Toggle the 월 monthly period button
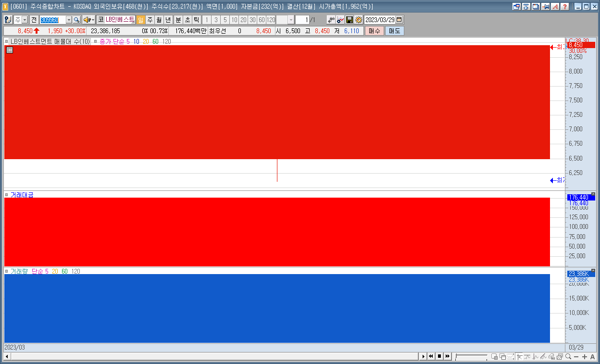Screen dimensions: 600x364 [x=159, y=20]
